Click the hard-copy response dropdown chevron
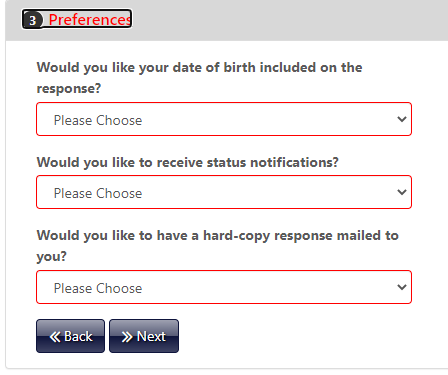Viewport: 448px width, 375px height. pos(402,287)
